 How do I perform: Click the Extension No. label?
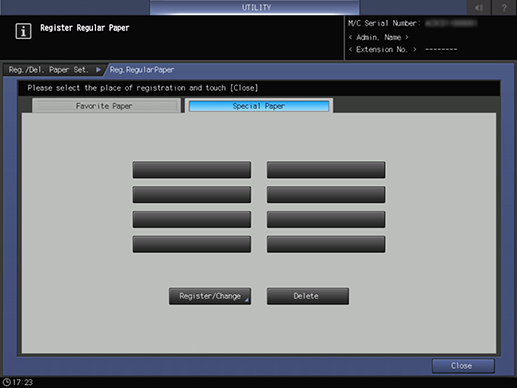[382, 49]
